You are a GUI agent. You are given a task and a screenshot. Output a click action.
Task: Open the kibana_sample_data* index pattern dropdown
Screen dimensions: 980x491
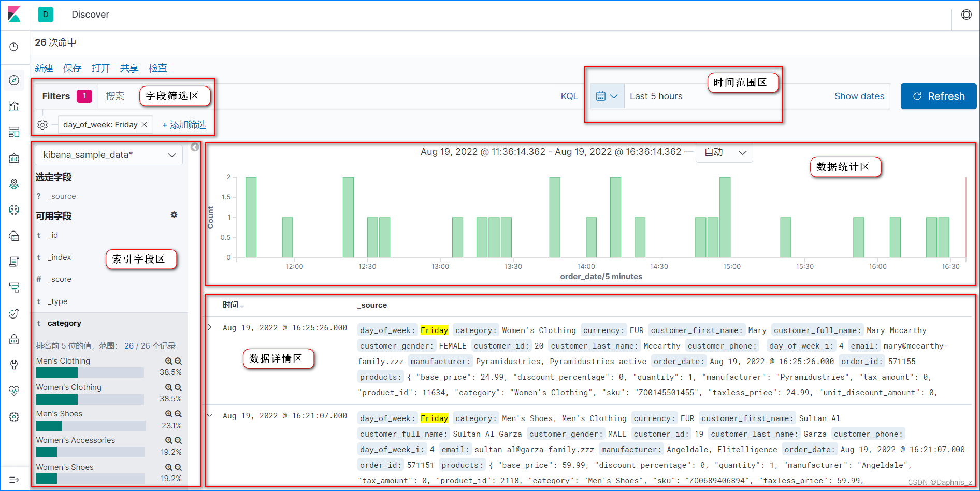coord(109,155)
